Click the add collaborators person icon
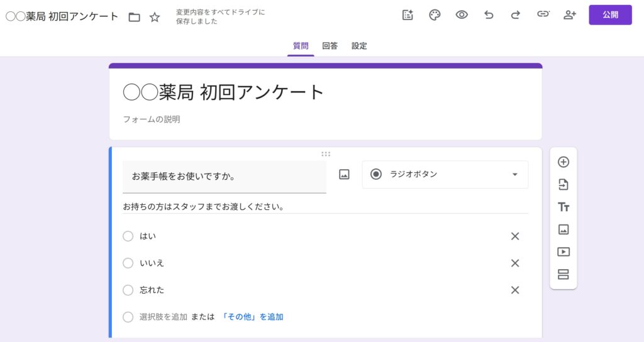This screenshot has height=342, width=644. [x=570, y=15]
